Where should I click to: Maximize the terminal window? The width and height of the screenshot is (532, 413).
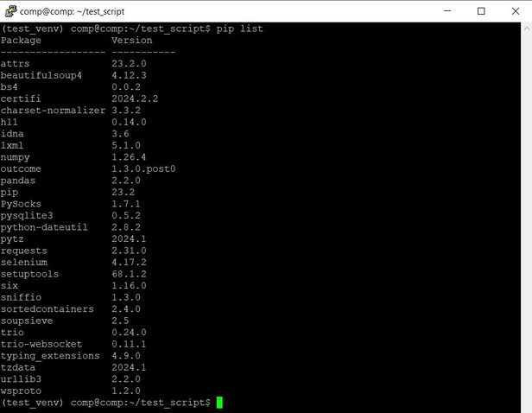click(481, 11)
